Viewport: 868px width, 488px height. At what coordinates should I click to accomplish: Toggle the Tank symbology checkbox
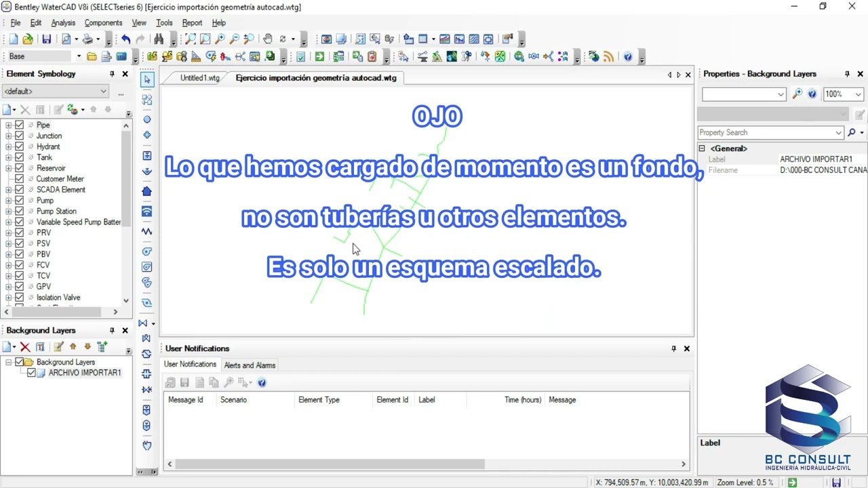tap(20, 157)
